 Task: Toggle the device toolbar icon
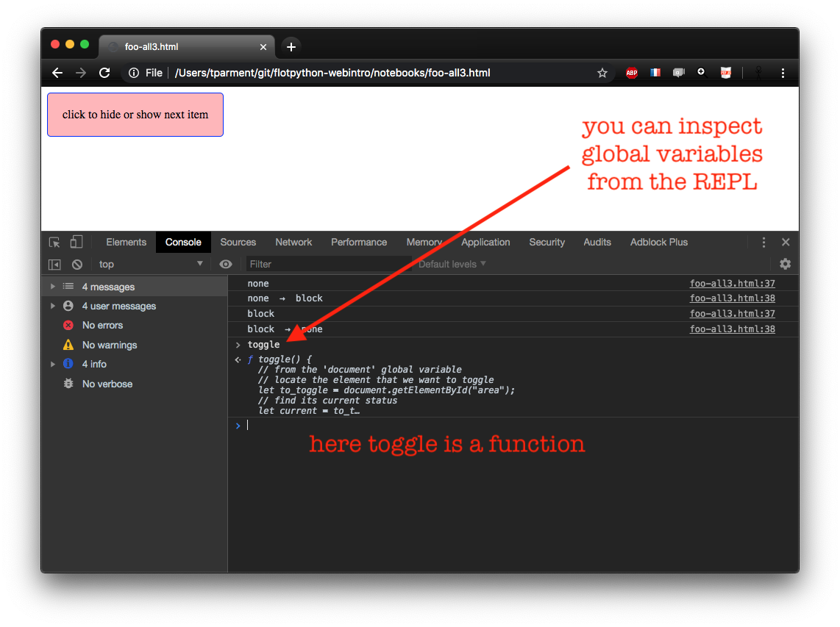tap(76, 242)
